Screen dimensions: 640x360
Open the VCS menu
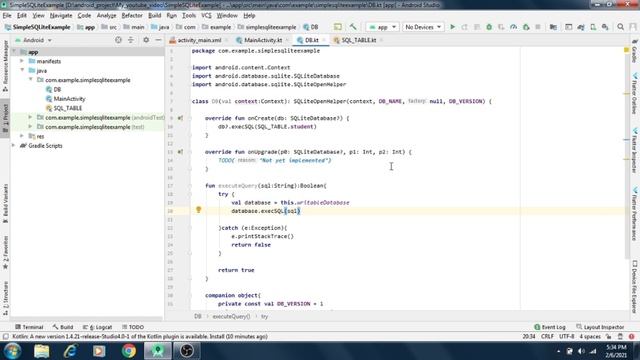206,16
